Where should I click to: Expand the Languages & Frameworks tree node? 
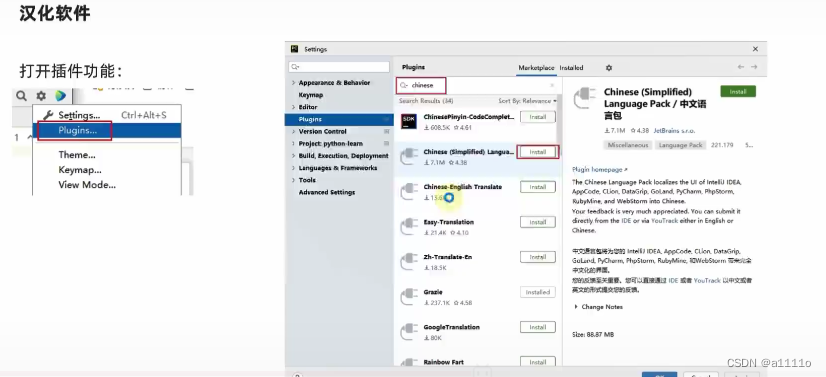pos(293,168)
